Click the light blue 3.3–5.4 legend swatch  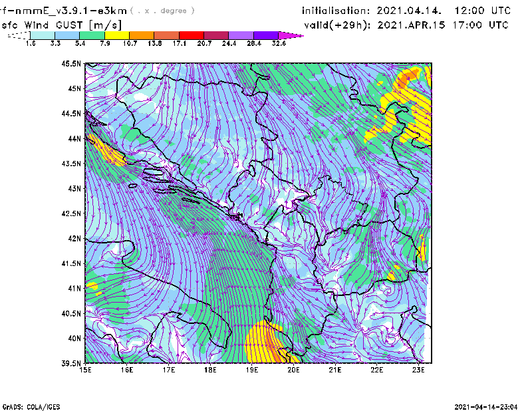[x=67, y=35]
